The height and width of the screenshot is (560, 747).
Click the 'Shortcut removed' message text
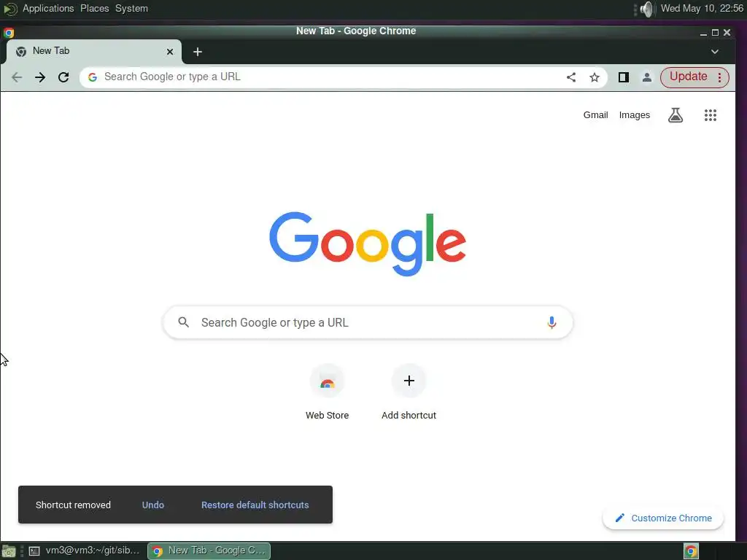point(73,505)
